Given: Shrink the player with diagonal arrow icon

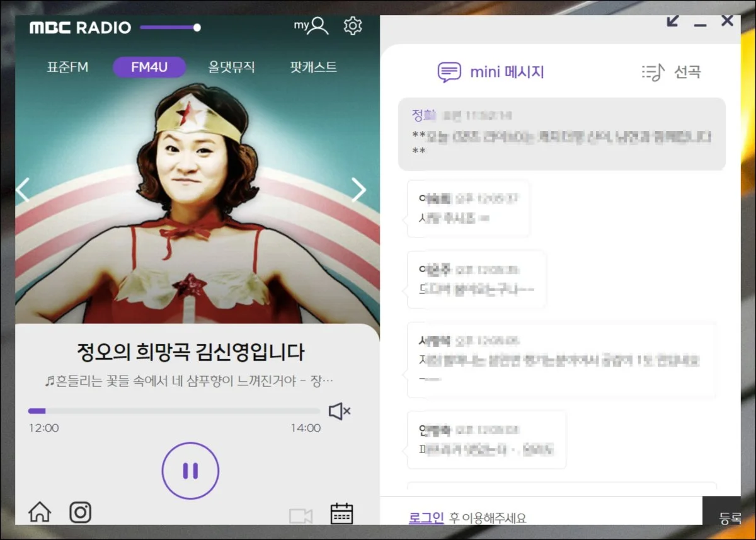Looking at the screenshot, I should pyautogui.click(x=673, y=21).
